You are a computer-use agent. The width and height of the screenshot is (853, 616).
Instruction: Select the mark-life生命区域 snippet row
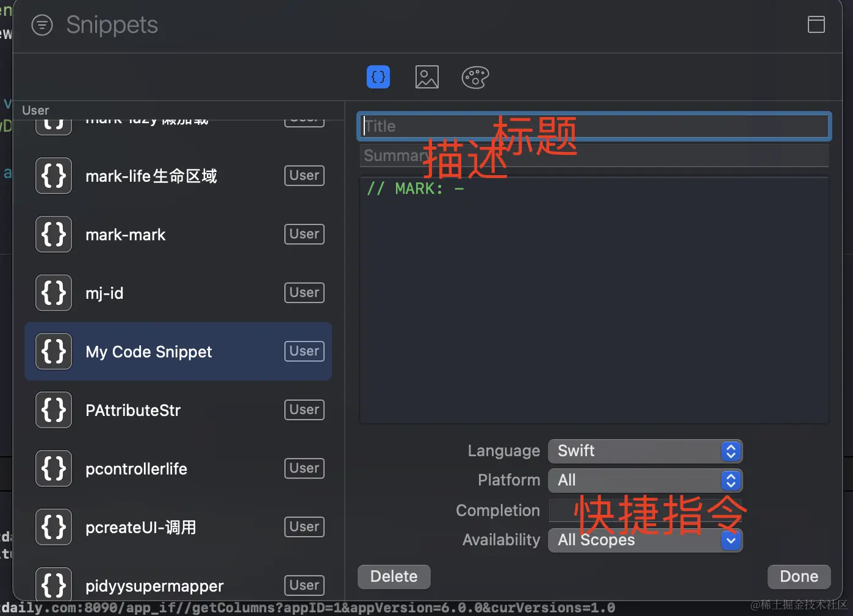(x=178, y=176)
